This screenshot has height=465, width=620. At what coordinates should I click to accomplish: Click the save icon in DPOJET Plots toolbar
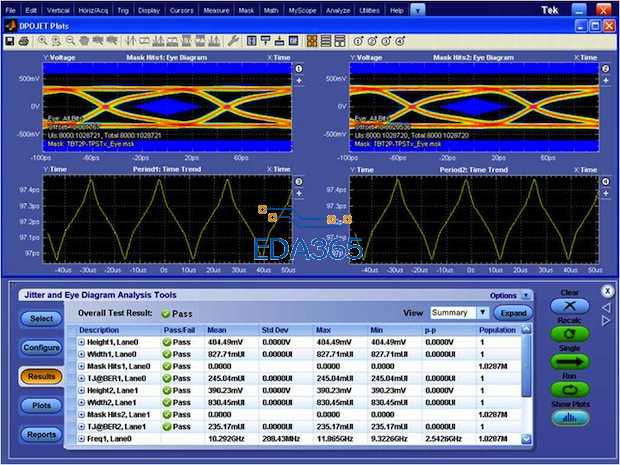(x=9, y=41)
